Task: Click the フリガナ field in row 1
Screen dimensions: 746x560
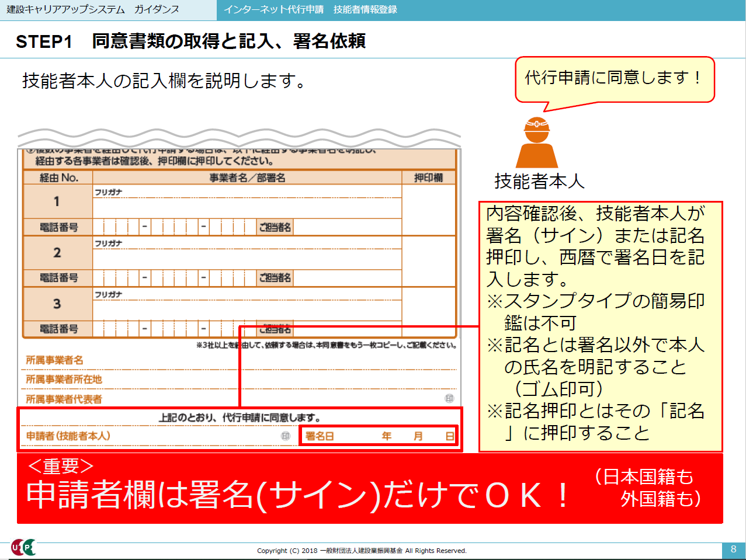Action: 247,192
